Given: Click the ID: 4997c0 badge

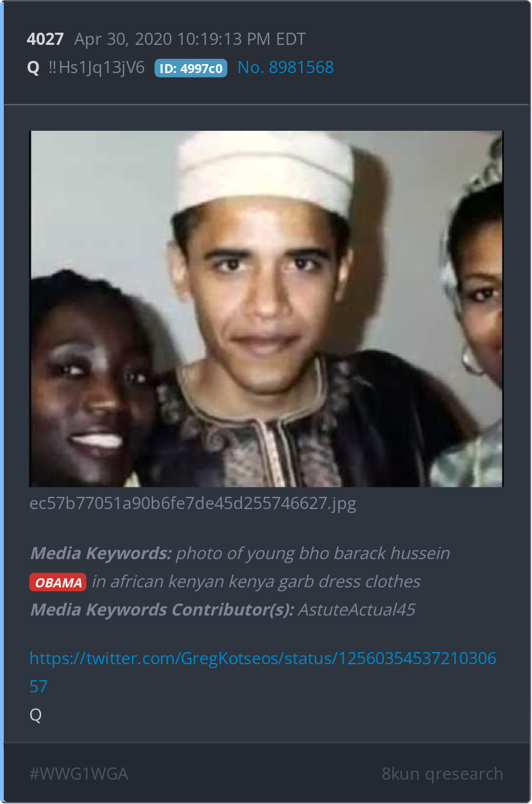Looking at the screenshot, I should coord(191,69).
